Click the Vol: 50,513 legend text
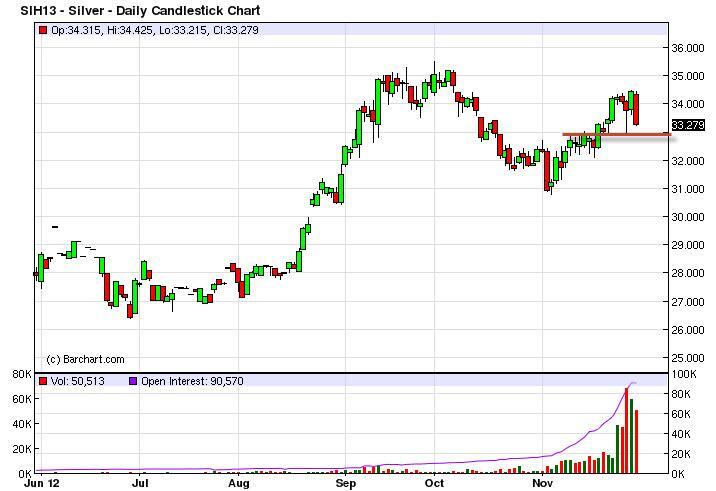Image resolution: width=716 pixels, height=491 pixels. point(78,381)
